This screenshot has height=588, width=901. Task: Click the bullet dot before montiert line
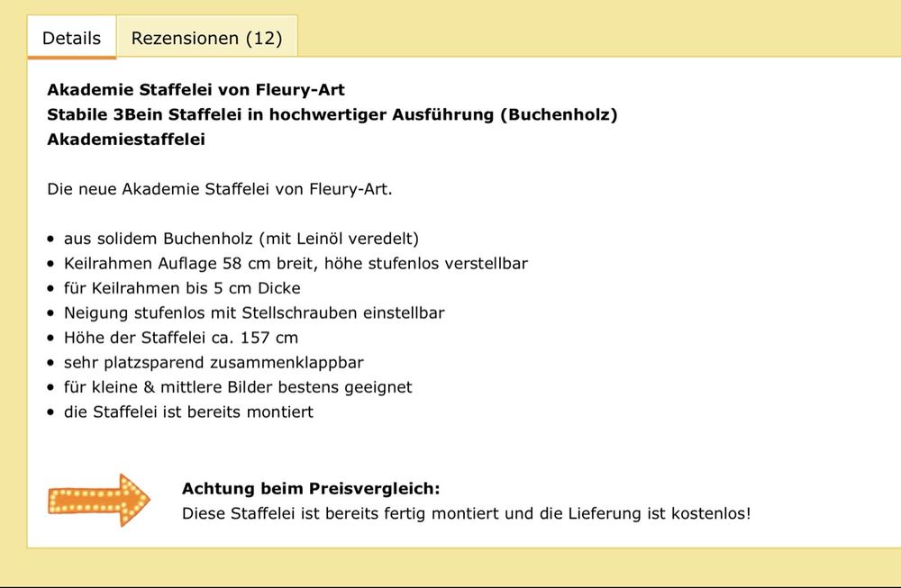click(51, 412)
